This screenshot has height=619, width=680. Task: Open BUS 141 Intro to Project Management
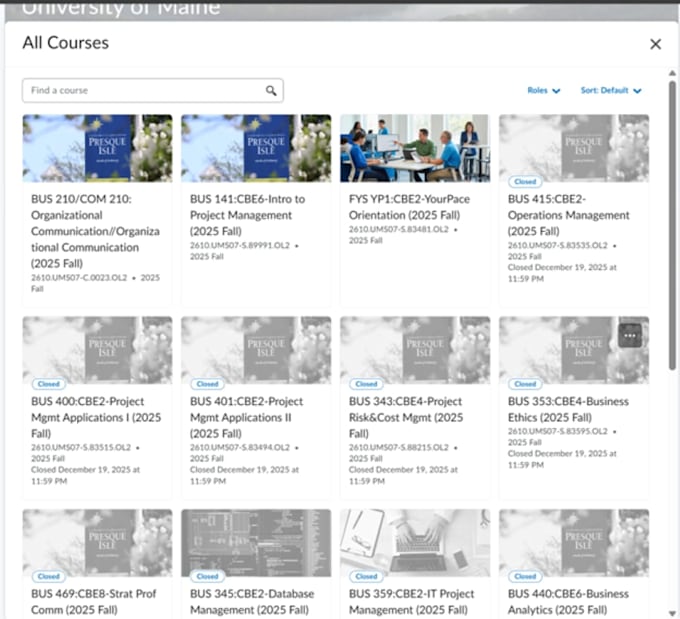(x=247, y=215)
